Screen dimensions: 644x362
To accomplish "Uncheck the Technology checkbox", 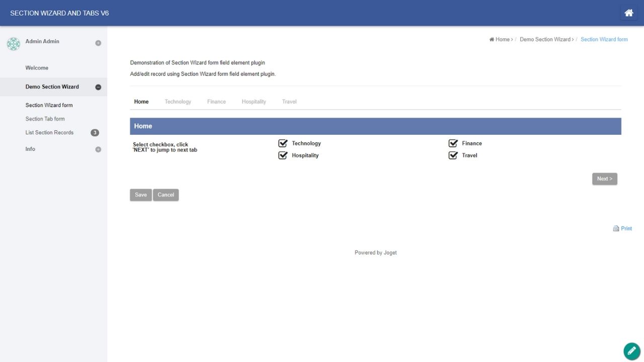I will click(283, 143).
